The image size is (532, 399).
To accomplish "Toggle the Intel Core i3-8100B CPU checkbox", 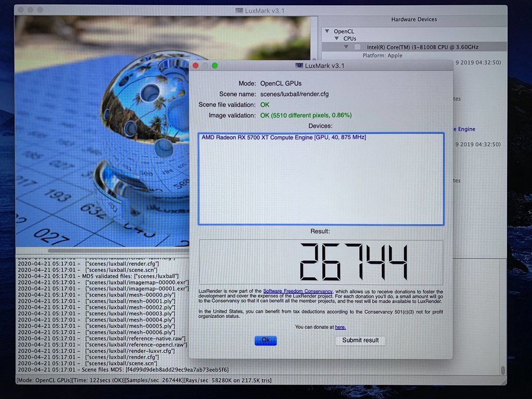I will (x=357, y=47).
